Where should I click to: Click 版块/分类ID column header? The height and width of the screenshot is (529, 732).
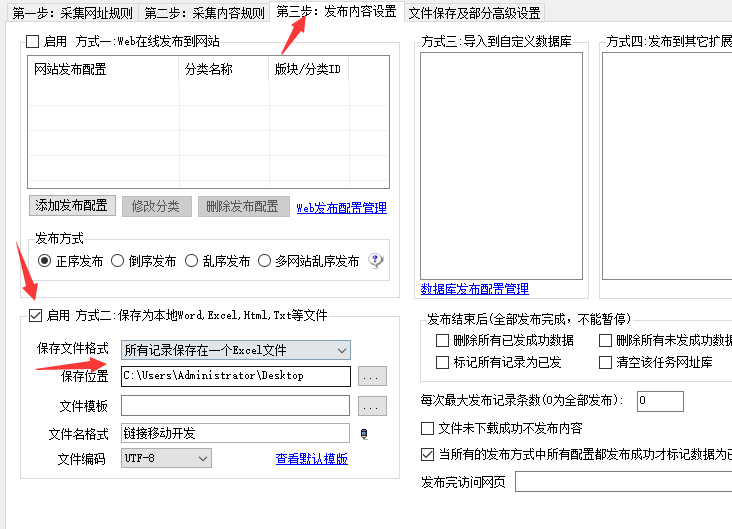pyautogui.click(x=309, y=70)
